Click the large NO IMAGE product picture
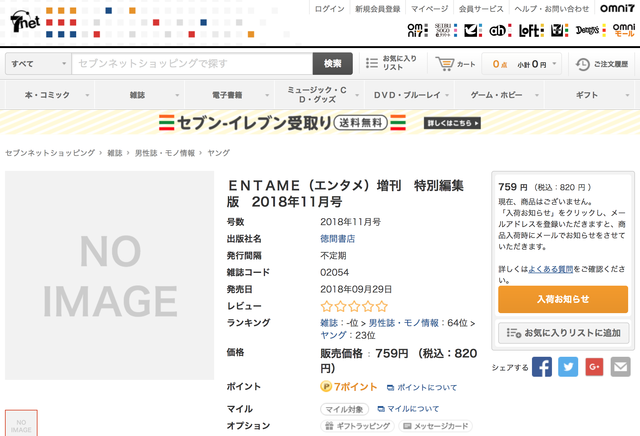 tap(109, 275)
